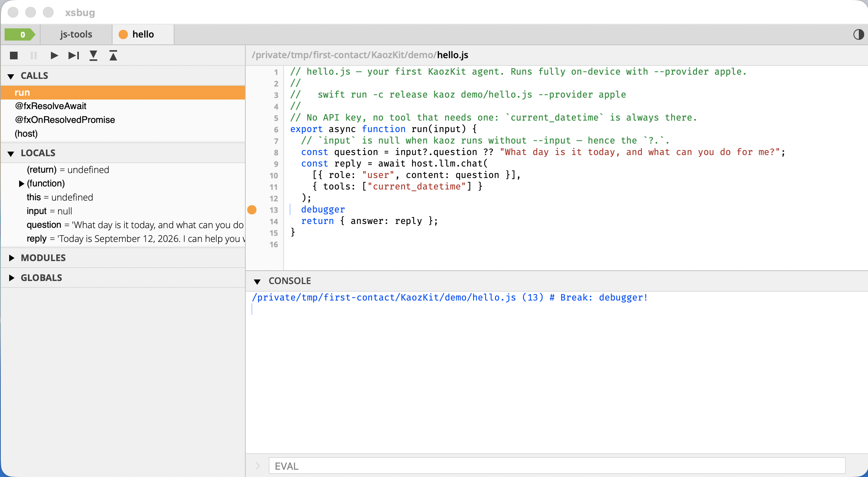
Task: Click the Stop (kill) debugger button
Action: coord(14,56)
